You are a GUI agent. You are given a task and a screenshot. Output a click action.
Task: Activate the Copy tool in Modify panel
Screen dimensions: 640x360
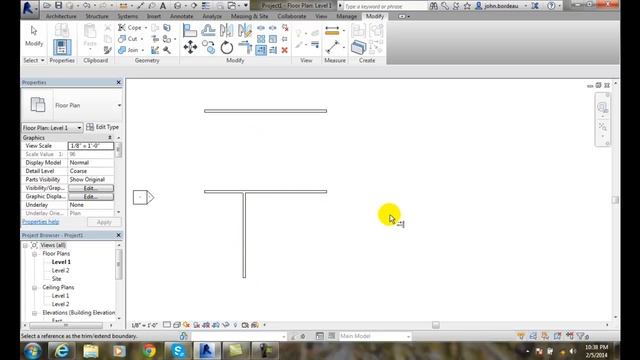pos(208,47)
